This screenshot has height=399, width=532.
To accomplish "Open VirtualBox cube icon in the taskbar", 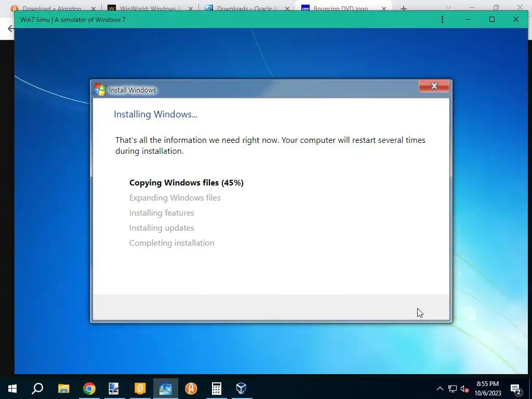I will point(241,388).
